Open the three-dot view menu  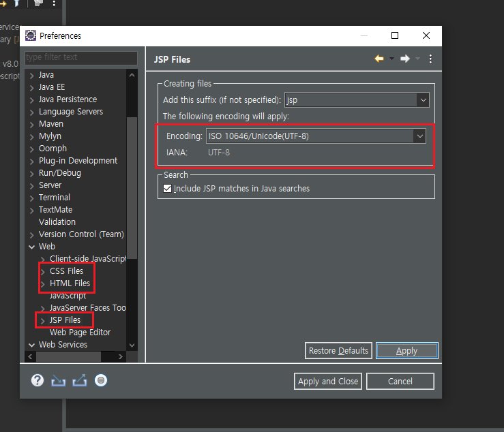[x=430, y=59]
